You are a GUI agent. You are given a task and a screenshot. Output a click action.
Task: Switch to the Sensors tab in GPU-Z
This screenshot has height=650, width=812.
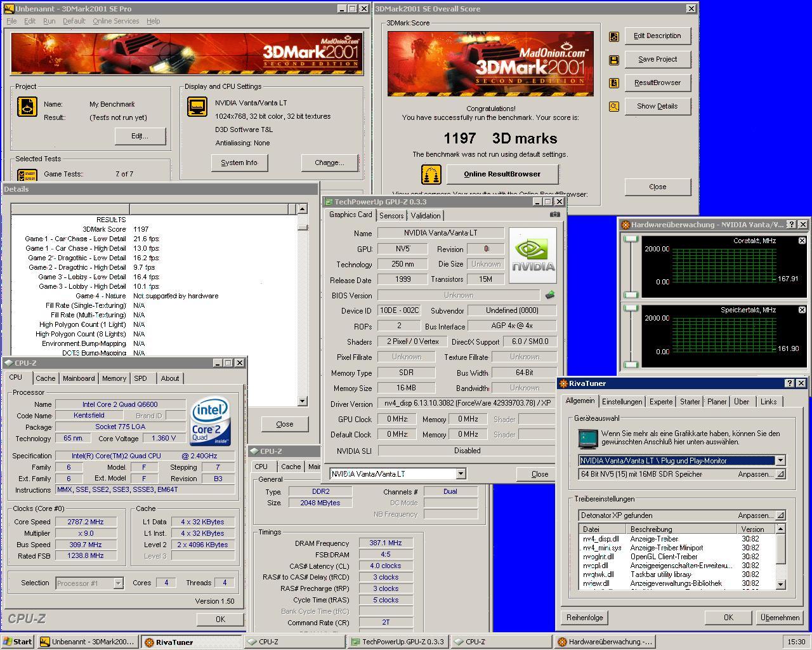pos(391,216)
